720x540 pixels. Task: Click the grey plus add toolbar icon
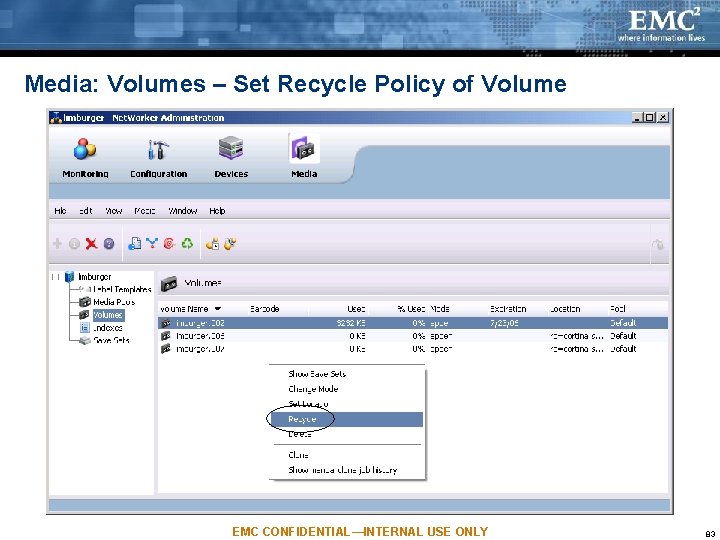tap(57, 243)
